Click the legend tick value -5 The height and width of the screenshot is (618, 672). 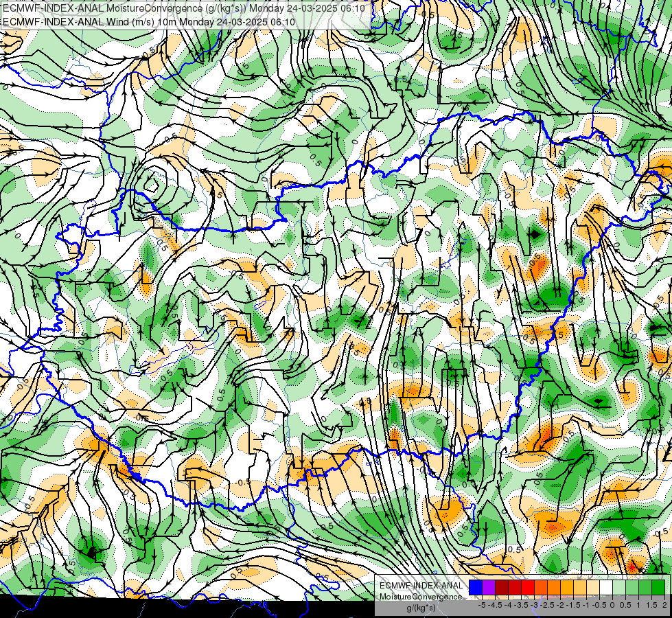(x=482, y=605)
